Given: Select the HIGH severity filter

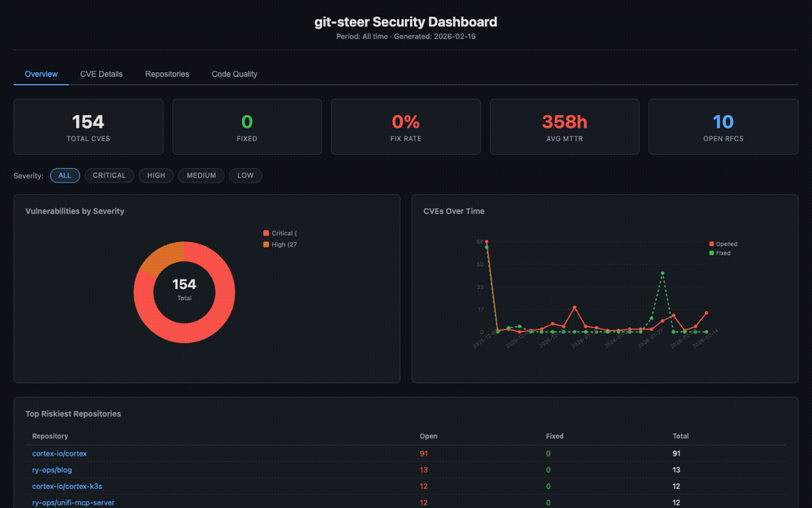Looking at the screenshot, I should pyautogui.click(x=155, y=175).
